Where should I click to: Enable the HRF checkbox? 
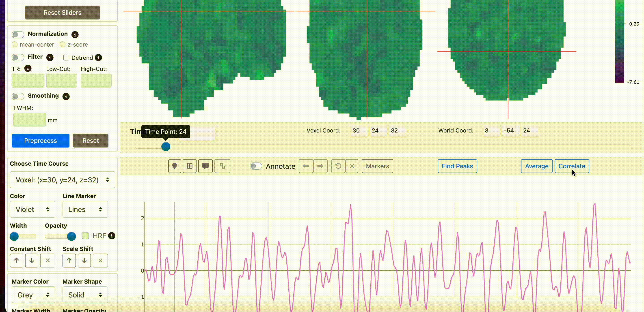(x=86, y=236)
